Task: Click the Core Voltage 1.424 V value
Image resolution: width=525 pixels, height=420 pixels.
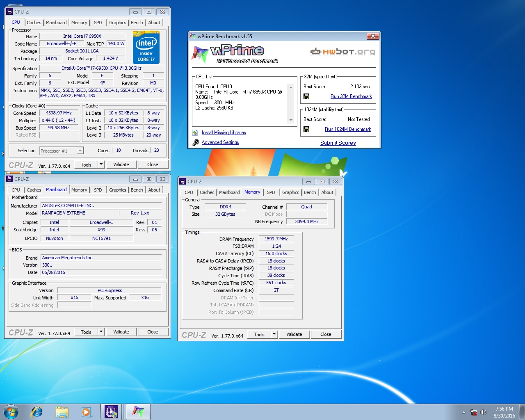Action: pos(110,58)
